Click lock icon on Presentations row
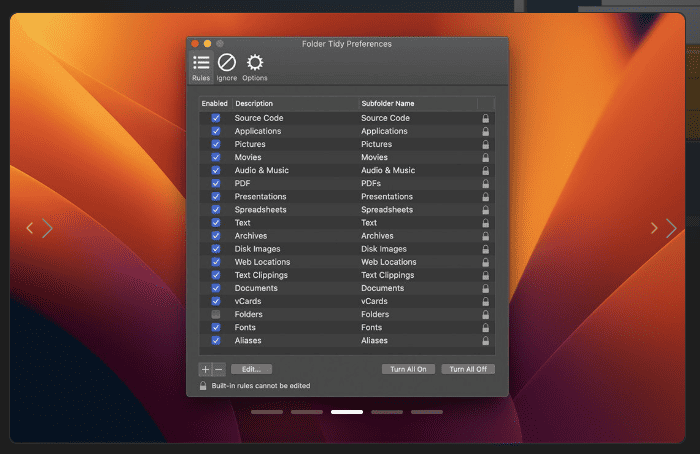Viewport: 700px width, 454px height. pyautogui.click(x=485, y=197)
